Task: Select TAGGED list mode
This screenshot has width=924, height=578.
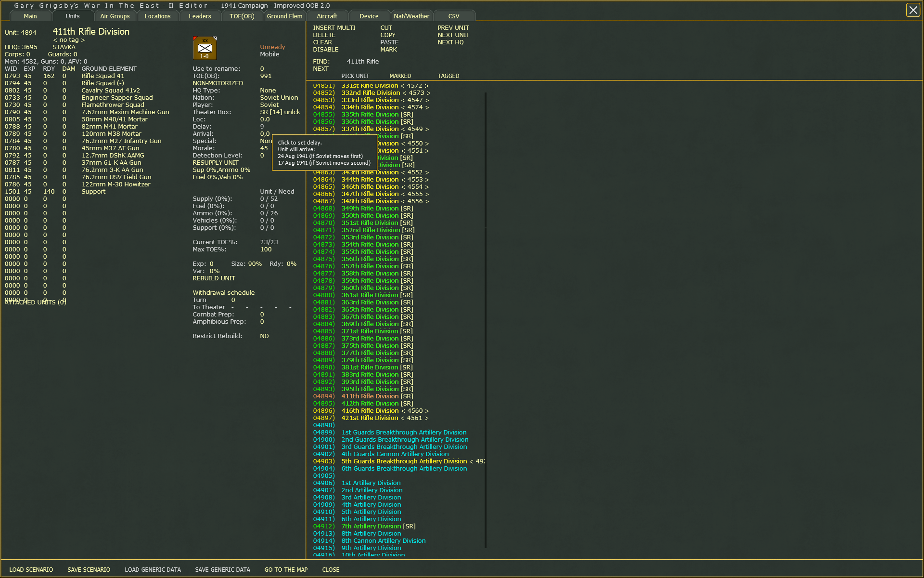Action: 449,76
